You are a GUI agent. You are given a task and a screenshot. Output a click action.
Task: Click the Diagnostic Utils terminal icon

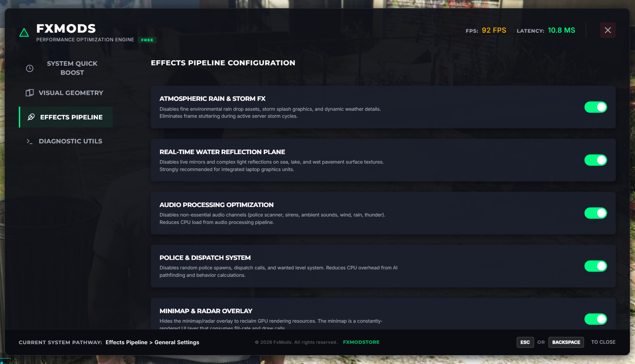[29, 141]
